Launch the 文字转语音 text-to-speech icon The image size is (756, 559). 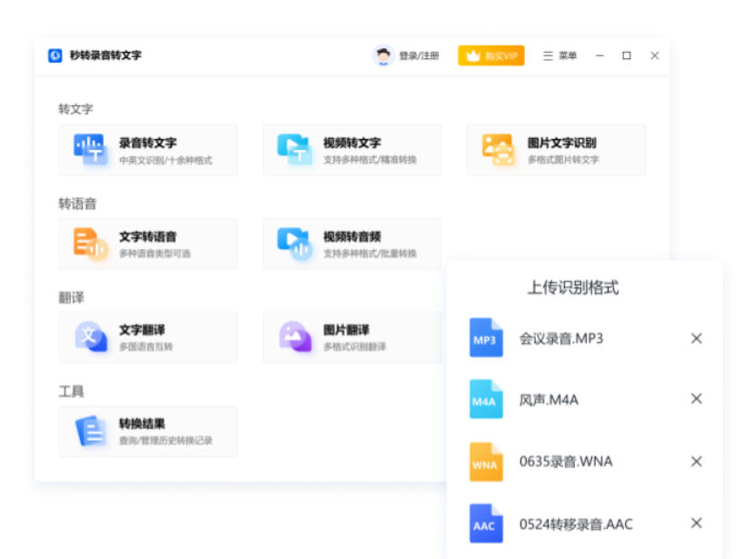(90, 244)
